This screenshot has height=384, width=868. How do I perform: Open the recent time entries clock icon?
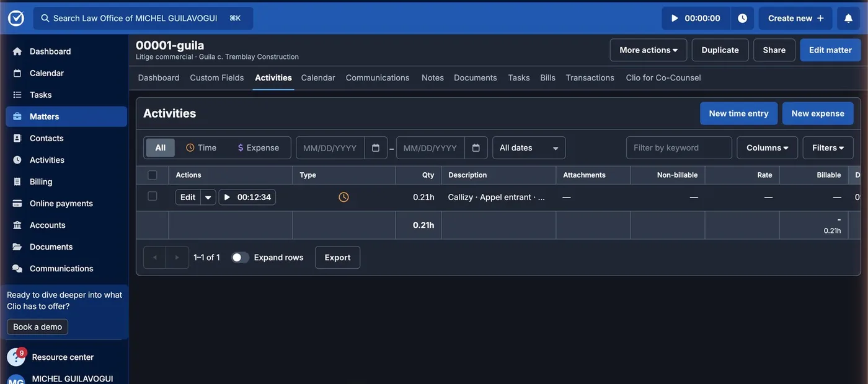tap(742, 19)
